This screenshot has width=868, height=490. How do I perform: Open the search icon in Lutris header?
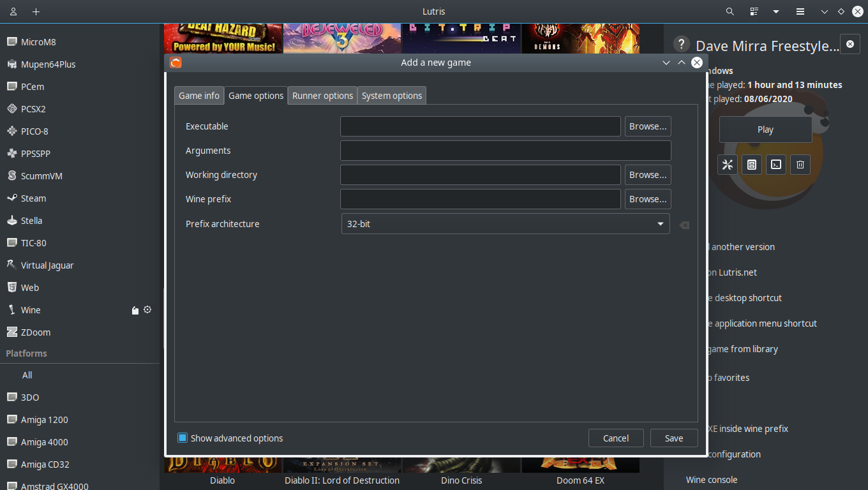pyautogui.click(x=730, y=11)
